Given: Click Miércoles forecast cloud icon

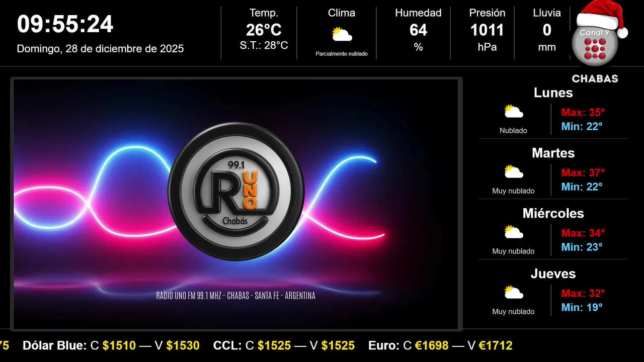Looking at the screenshot, I should (x=514, y=232).
